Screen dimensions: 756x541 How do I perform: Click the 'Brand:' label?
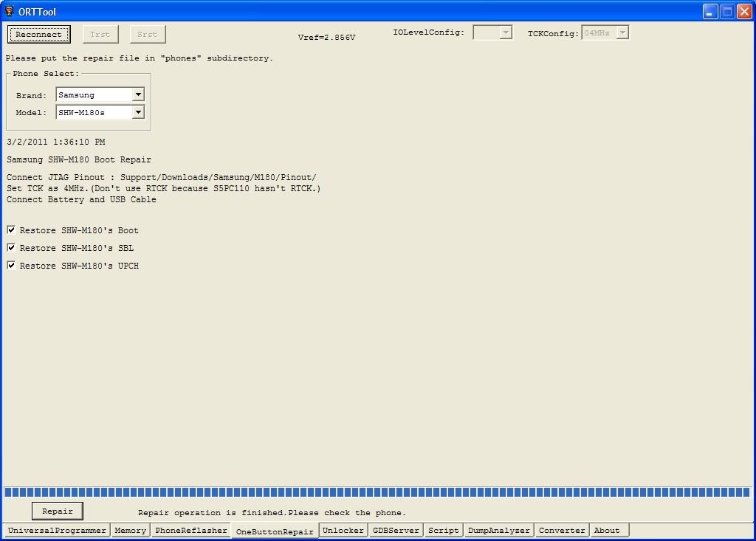point(31,95)
